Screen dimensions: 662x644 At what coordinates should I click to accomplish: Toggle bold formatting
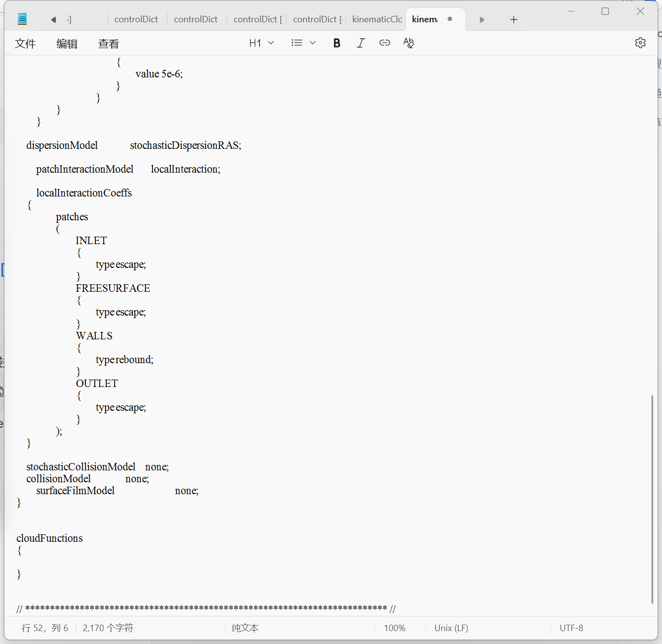(x=336, y=43)
